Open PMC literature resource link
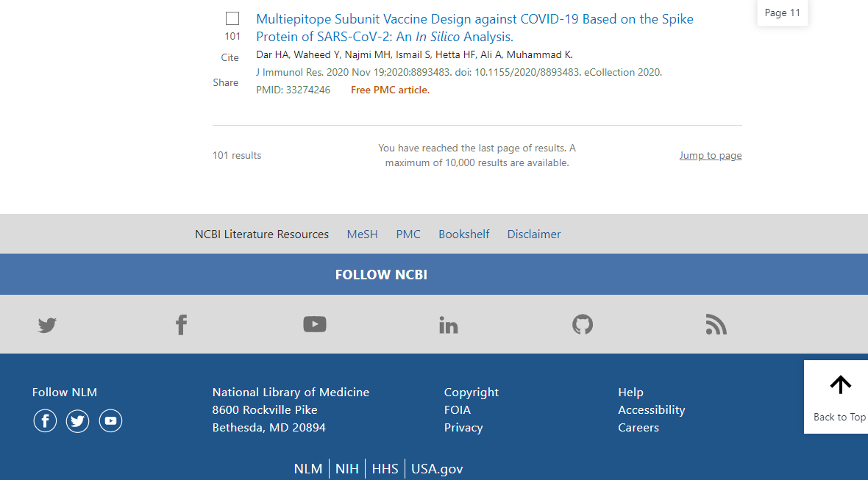Viewport: 868px width, 480px height. pos(408,234)
